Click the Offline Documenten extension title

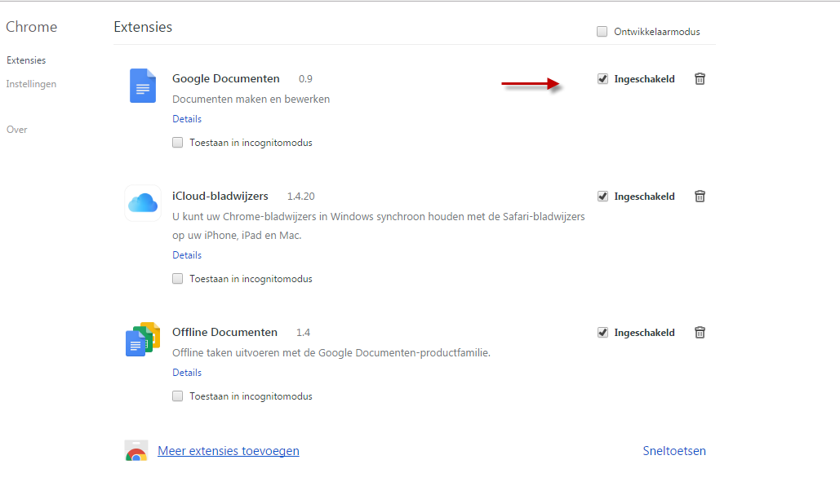point(224,332)
